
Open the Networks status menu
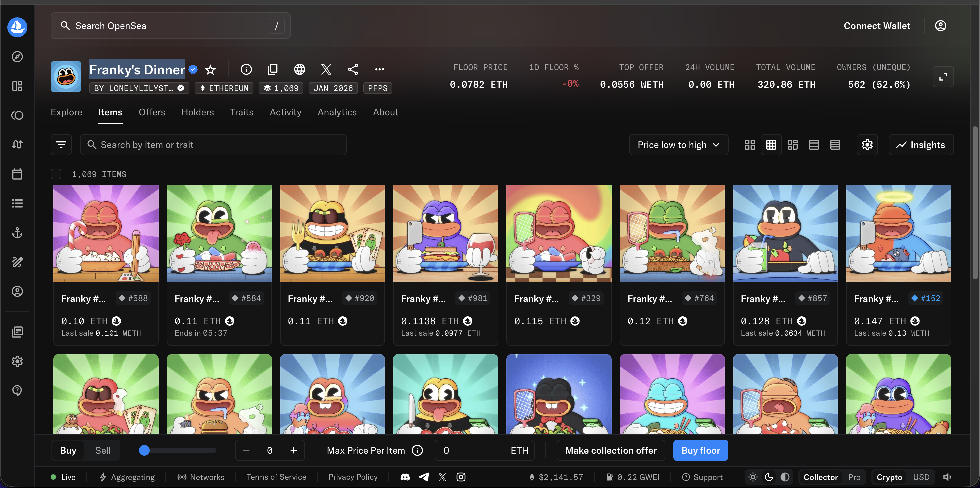(201, 477)
